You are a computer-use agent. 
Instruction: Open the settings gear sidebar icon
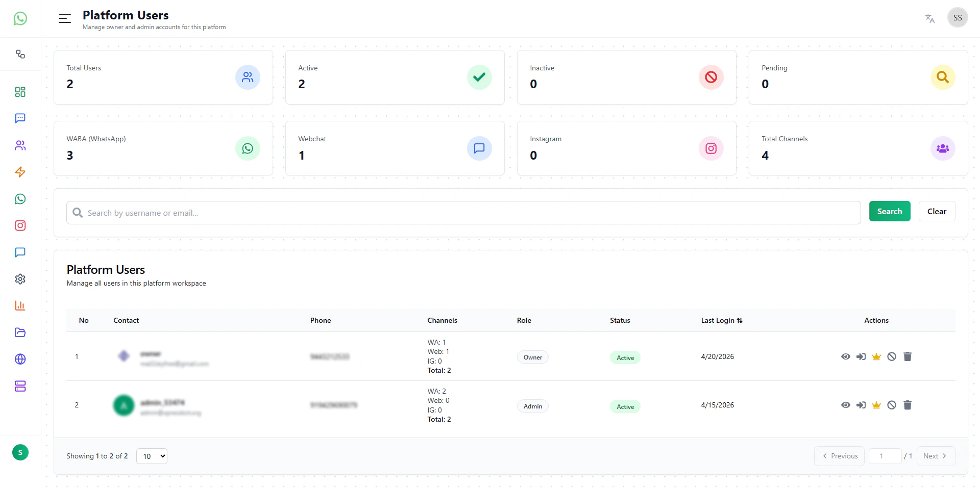click(20, 279)
